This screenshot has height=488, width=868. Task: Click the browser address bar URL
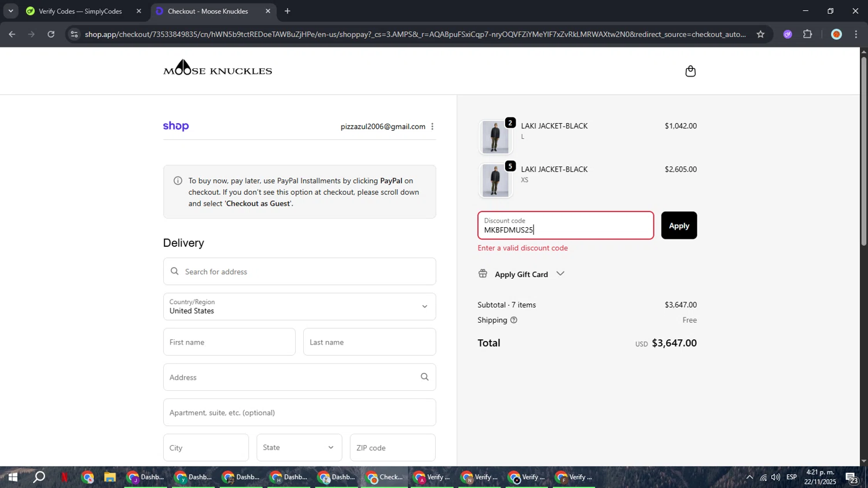click(415, 34)
